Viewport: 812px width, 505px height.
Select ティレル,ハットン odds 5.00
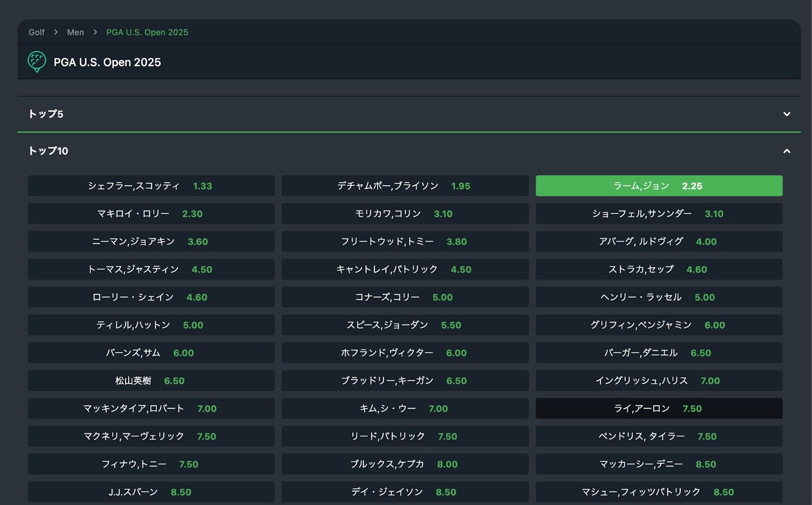coord(151,325)
